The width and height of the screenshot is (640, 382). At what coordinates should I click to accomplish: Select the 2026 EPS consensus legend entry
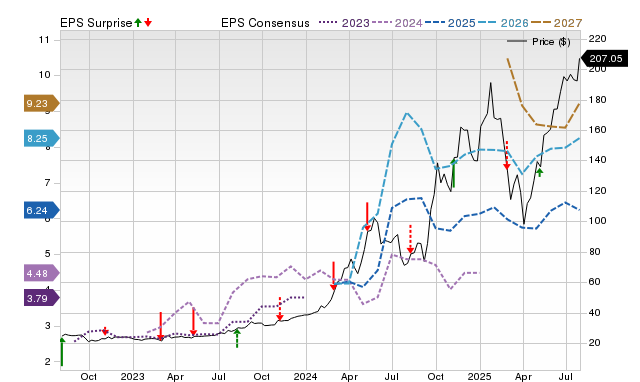503,23
